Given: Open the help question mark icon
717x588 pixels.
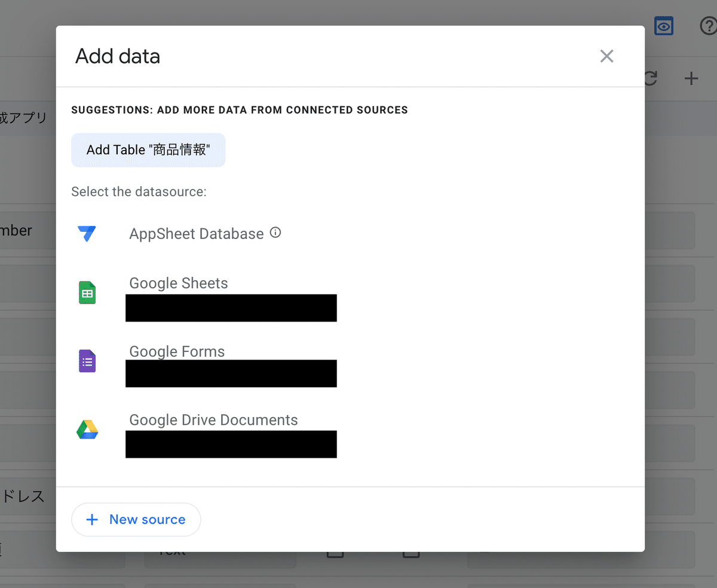Looking at the screenshot, I should pyautogui.click(x=708, y=26).
